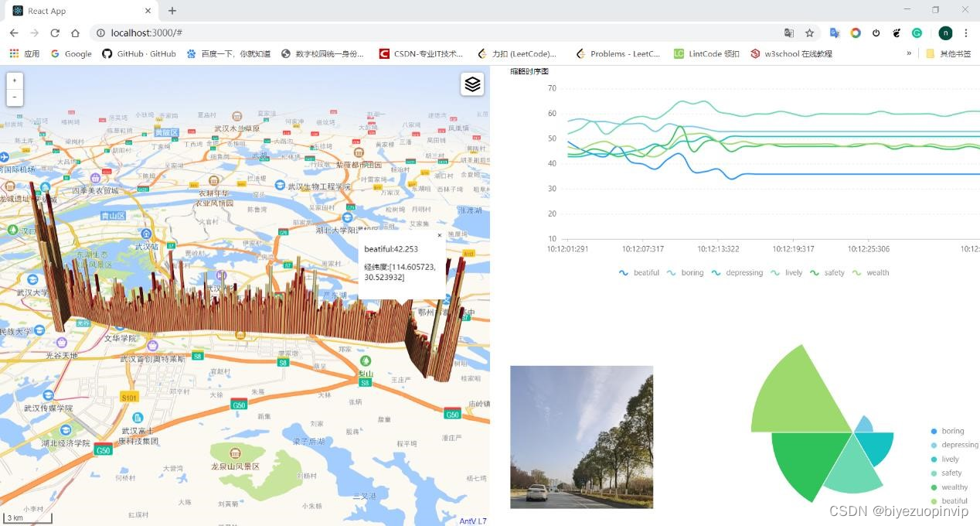Open the blue translate extension icon
This screenshot has height=526, width=980.
coord(835,33)
